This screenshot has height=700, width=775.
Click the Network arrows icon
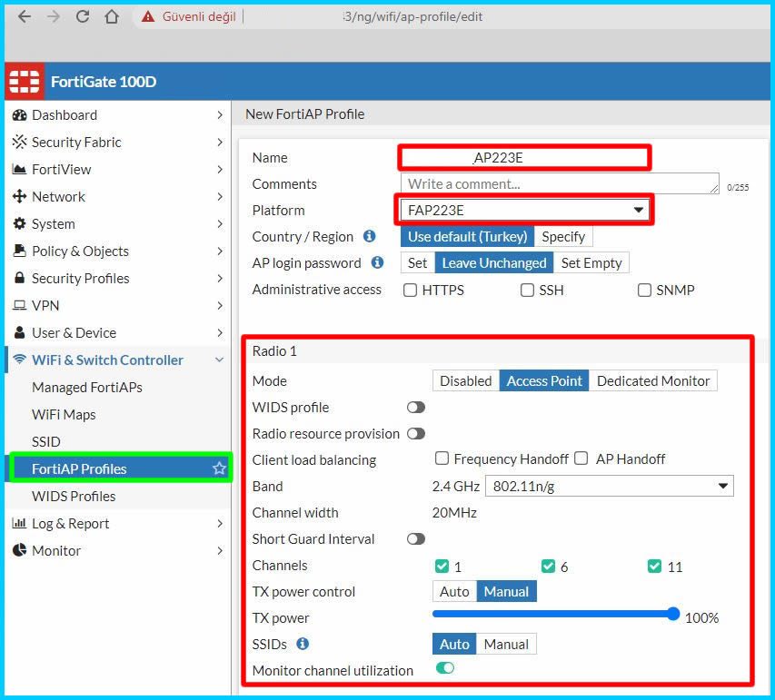[20, 197]
